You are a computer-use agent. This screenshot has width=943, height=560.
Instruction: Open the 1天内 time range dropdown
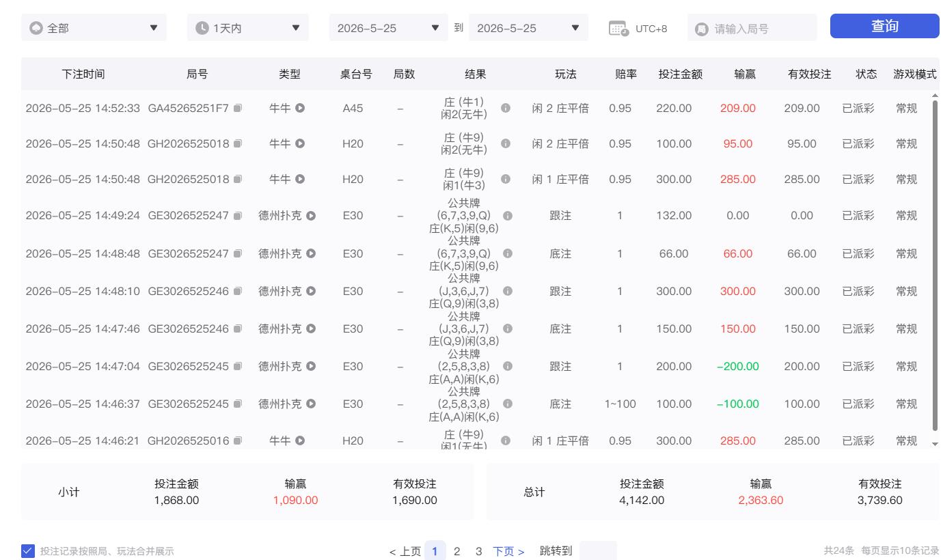248,28
